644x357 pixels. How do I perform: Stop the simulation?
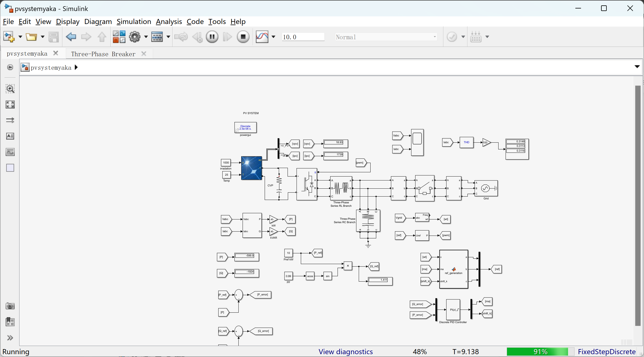pyautogui.click(x=243, y=37)
